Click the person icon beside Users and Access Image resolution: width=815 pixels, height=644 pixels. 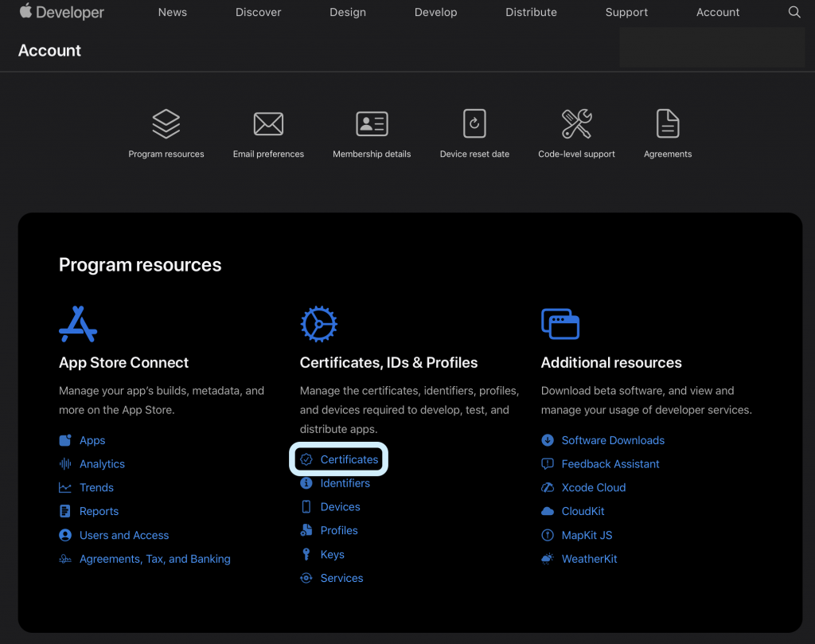click(65, 535)
